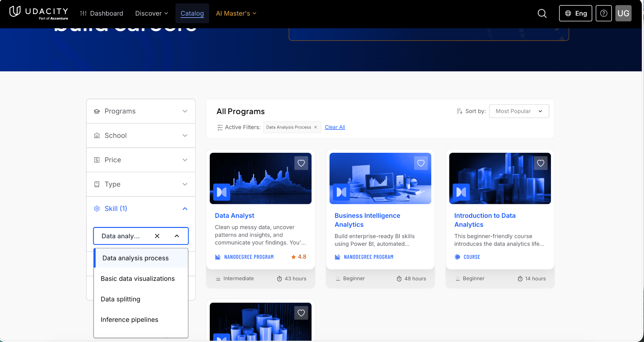The width and height of the screenshot is (644, 342).
Task: Open the Discover navigation dropdown
Action: click(152, 13)
